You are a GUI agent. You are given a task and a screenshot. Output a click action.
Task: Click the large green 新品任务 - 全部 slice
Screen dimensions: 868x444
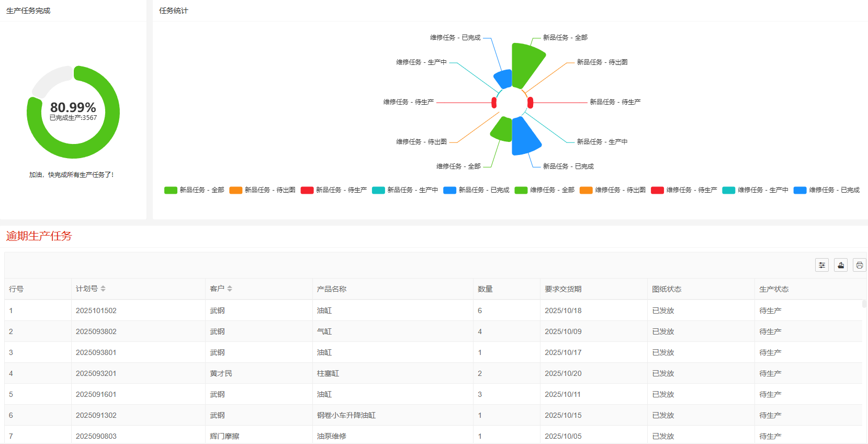526,64
